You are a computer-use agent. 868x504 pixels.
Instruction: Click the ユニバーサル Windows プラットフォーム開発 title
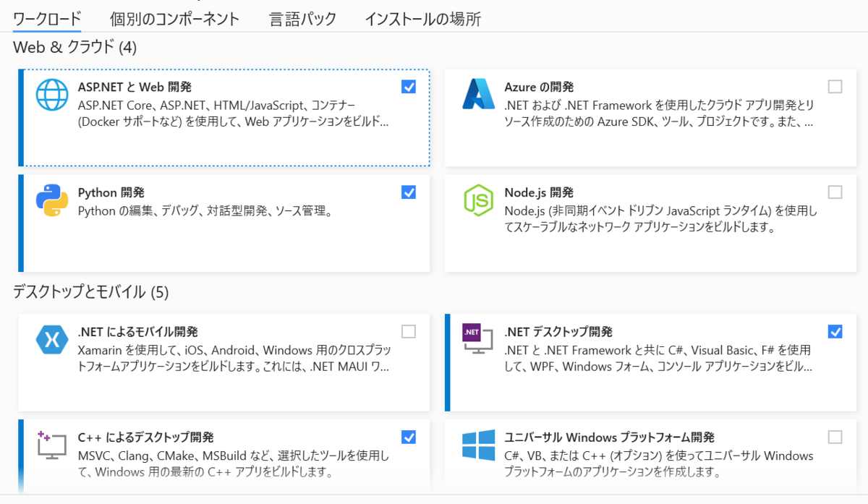click(x=609, y=437)
